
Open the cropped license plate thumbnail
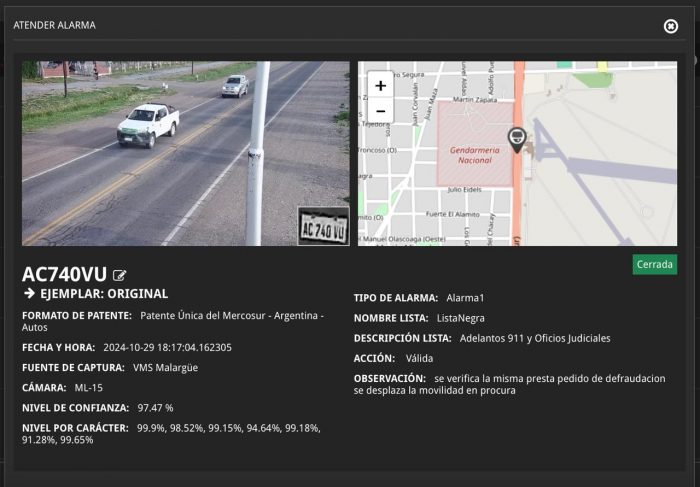324,226
